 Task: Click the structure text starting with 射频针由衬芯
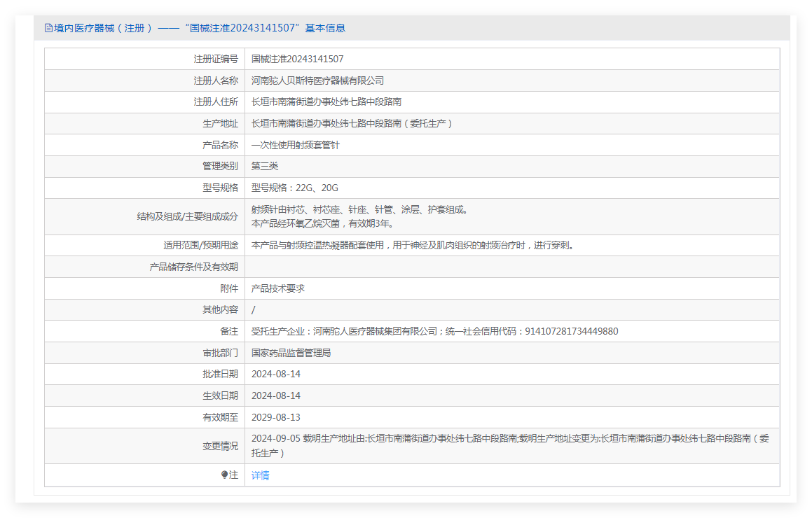[x=359, y=210]
